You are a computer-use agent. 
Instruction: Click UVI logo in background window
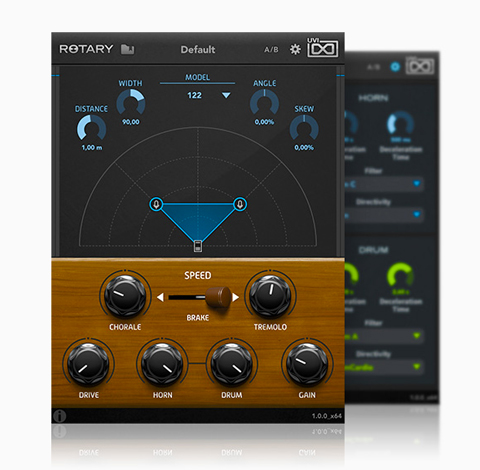420,66
